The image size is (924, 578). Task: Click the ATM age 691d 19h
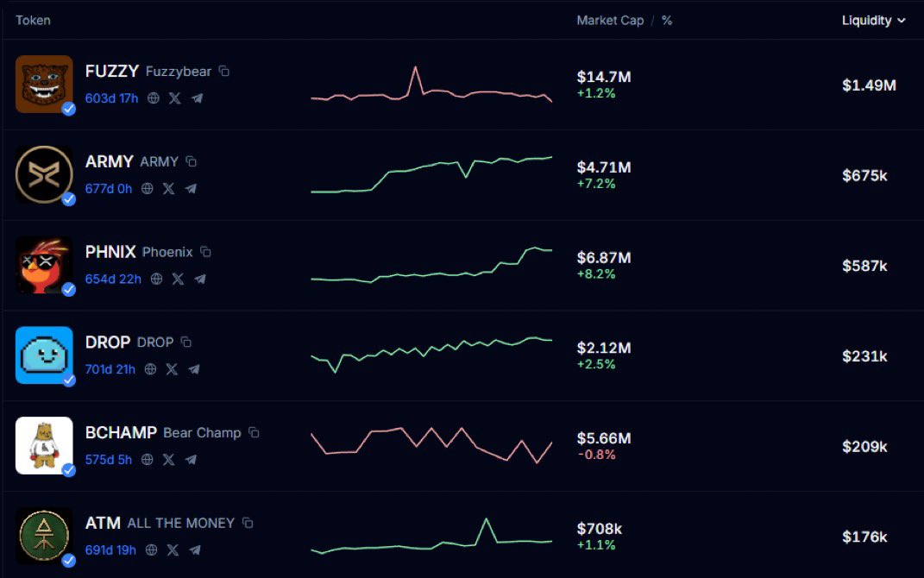pos(110,550)
